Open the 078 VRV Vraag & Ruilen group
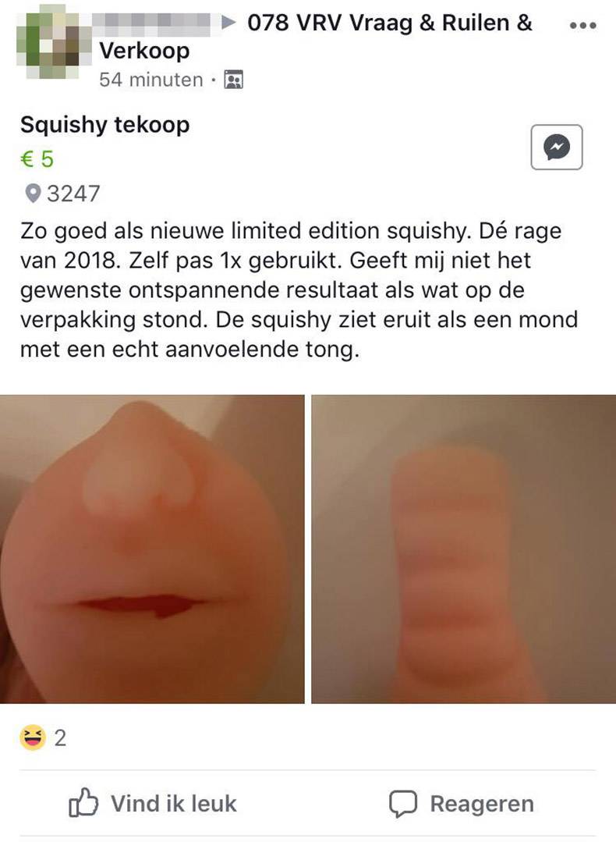This screenshot has width=616, height=842. tap(315, 37)
